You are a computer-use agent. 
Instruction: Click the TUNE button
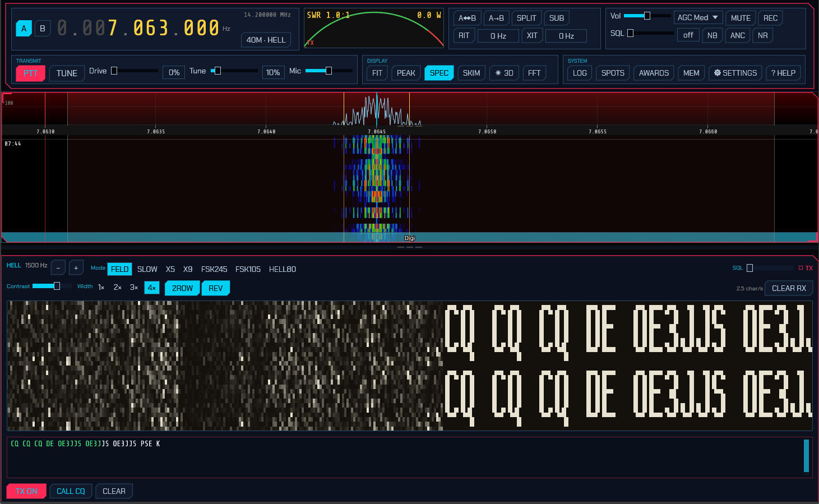tap(67, 73)
